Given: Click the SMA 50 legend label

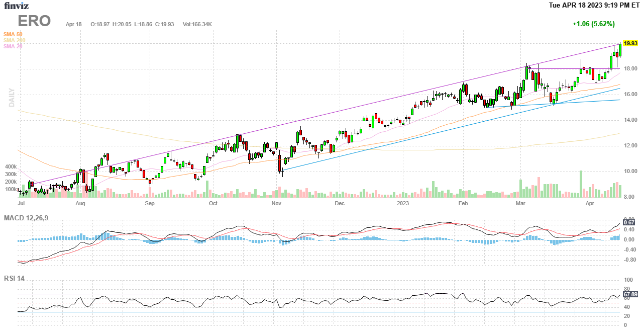Looking at the screenshot, I should point(13,34).
